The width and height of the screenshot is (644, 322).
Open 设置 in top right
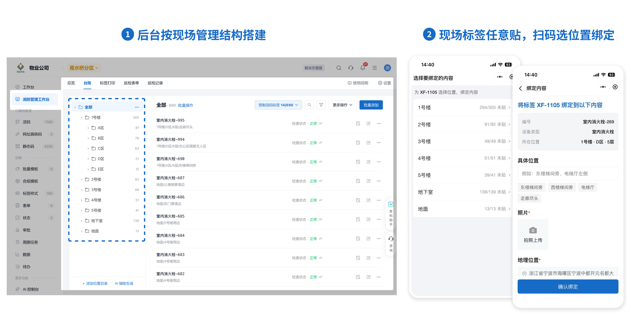click(x=384, y=83)
